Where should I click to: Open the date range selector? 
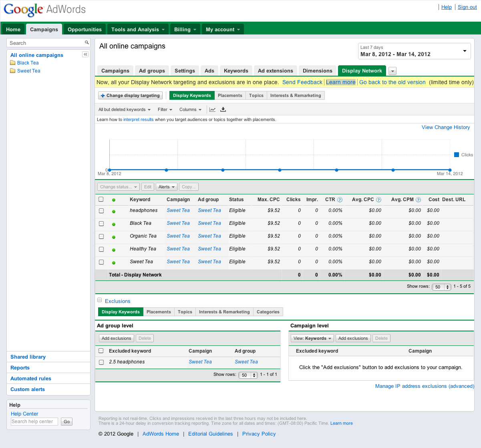click(x=414, y=51)
